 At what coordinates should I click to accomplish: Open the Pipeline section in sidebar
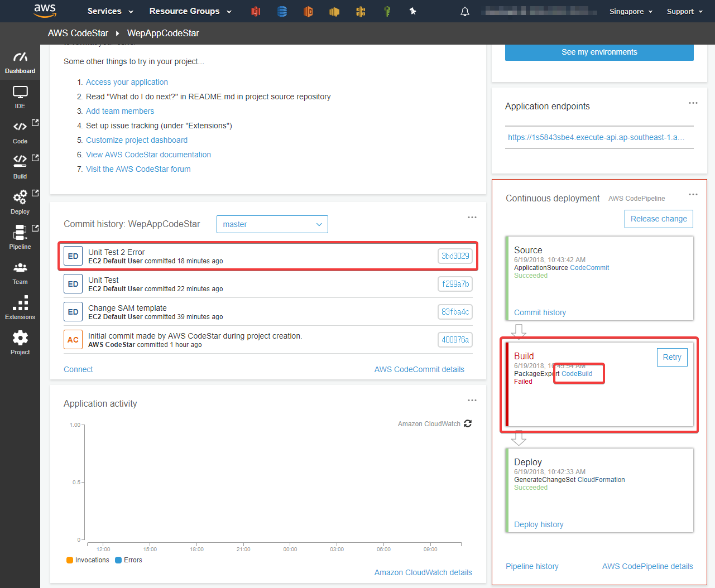pyautogui.click(x=20, y=238)
